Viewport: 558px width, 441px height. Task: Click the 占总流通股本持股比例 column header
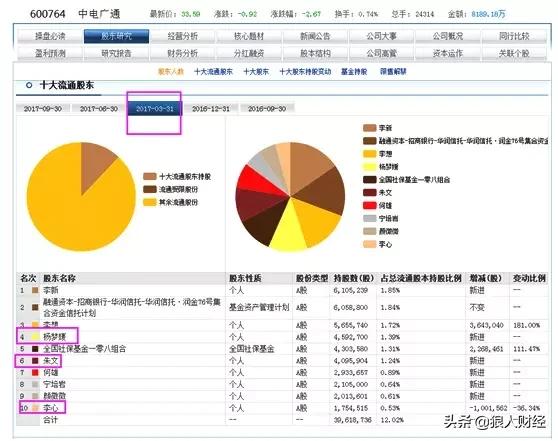pyautogui.click(x=421, y=278)
